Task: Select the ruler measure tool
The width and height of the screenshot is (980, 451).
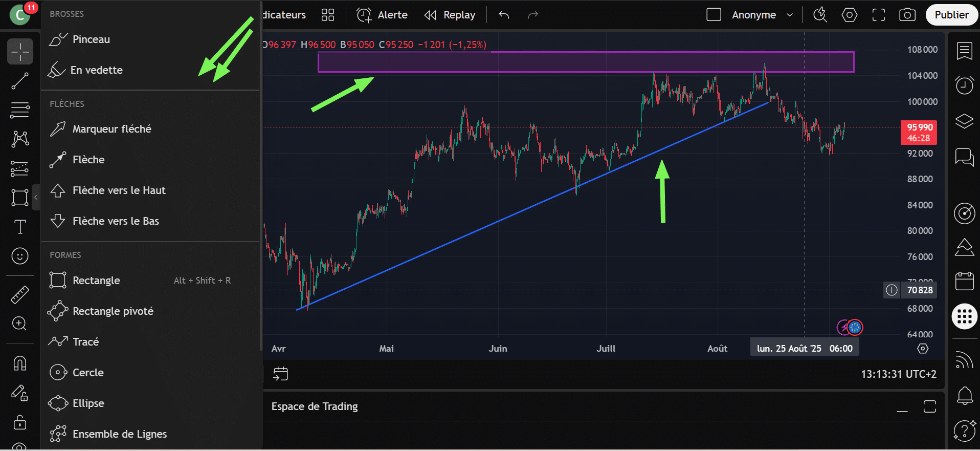Action: click(x=20, y=295)
